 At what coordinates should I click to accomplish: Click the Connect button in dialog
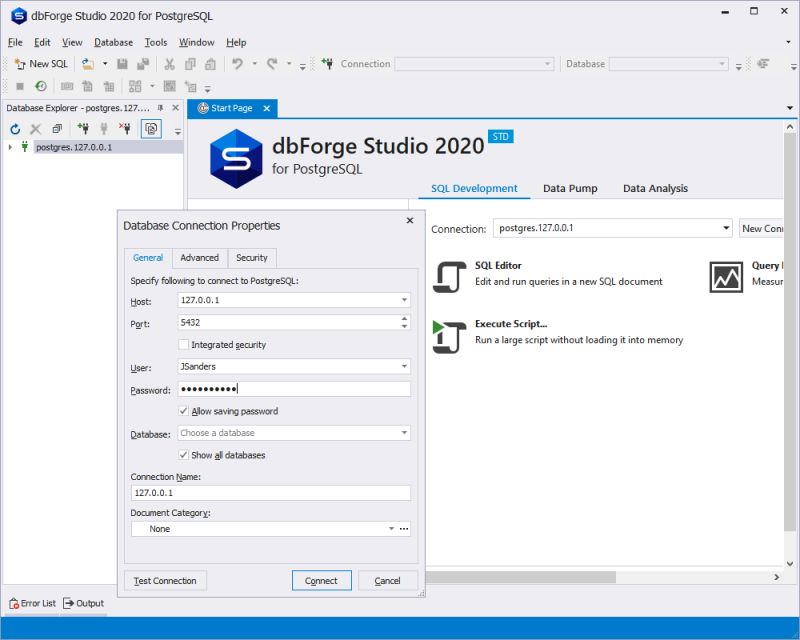tap(321, 581)
